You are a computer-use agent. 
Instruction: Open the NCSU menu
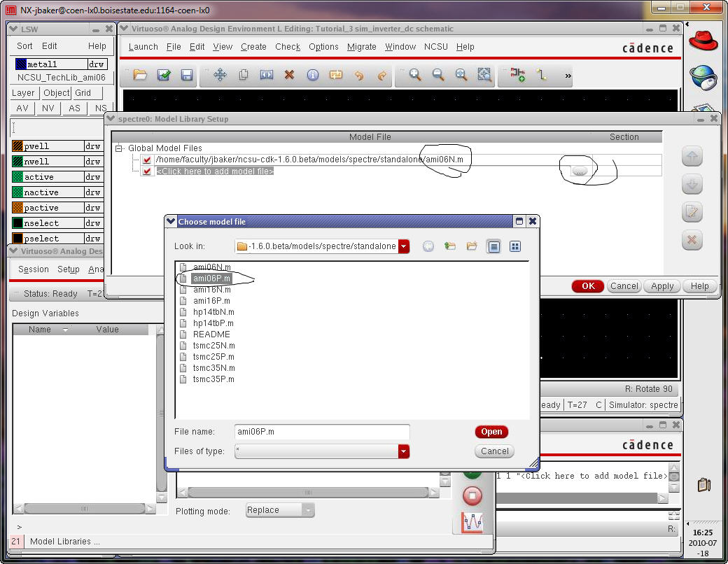(x=436, y=47)
